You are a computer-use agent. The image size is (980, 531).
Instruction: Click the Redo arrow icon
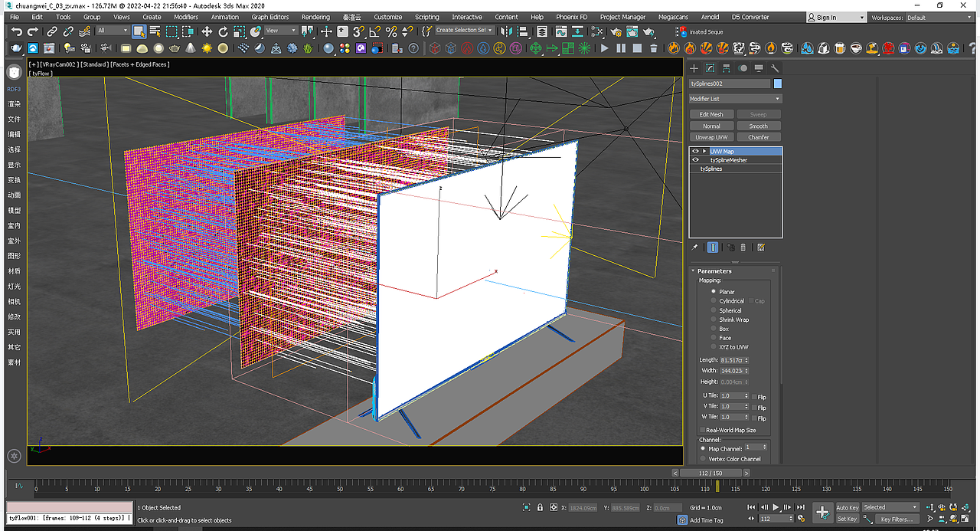click(x=33, y=31)
